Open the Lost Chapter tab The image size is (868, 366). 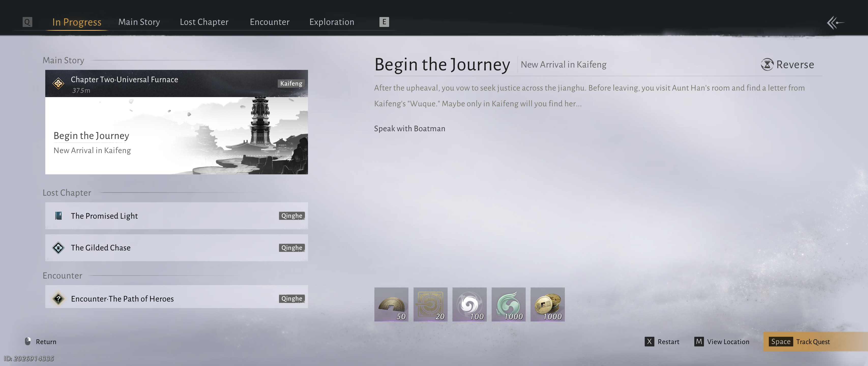pyautogui.click(x=204, y=22)
